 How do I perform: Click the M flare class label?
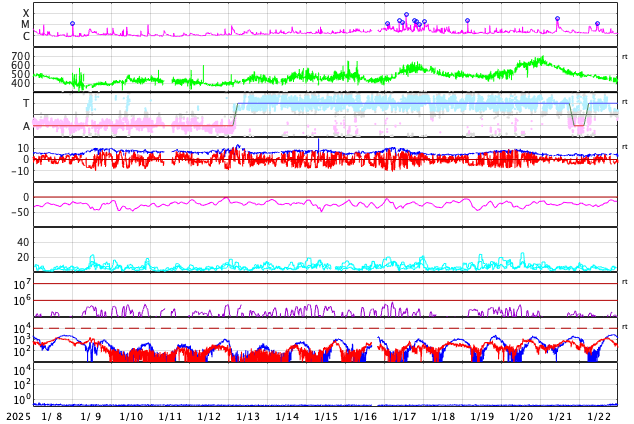25,25
